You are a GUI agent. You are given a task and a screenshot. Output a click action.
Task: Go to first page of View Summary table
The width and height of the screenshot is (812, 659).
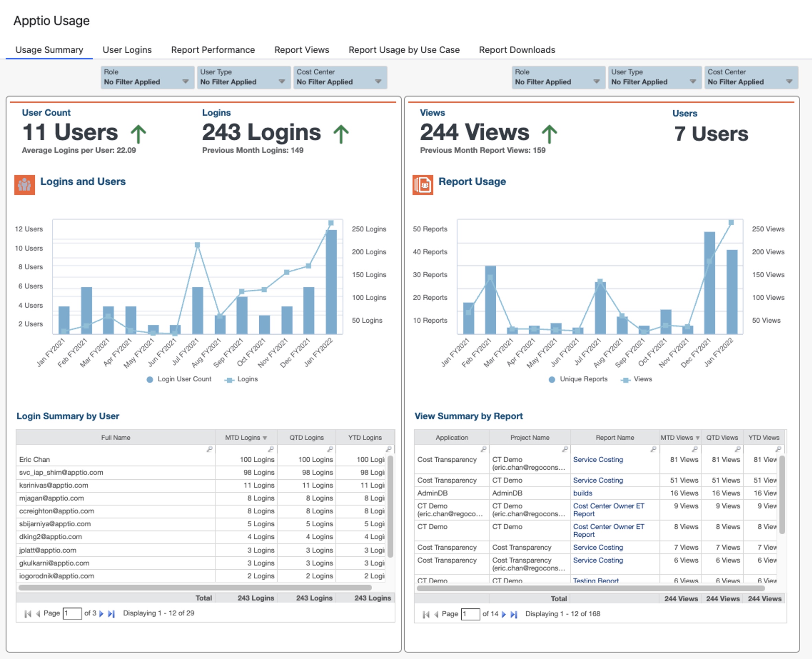coord(426,614)
